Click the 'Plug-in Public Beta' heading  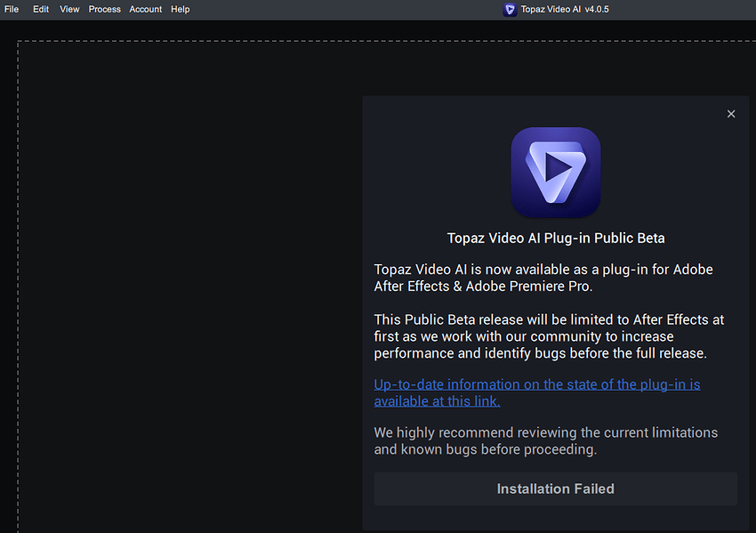pos(555,238)
